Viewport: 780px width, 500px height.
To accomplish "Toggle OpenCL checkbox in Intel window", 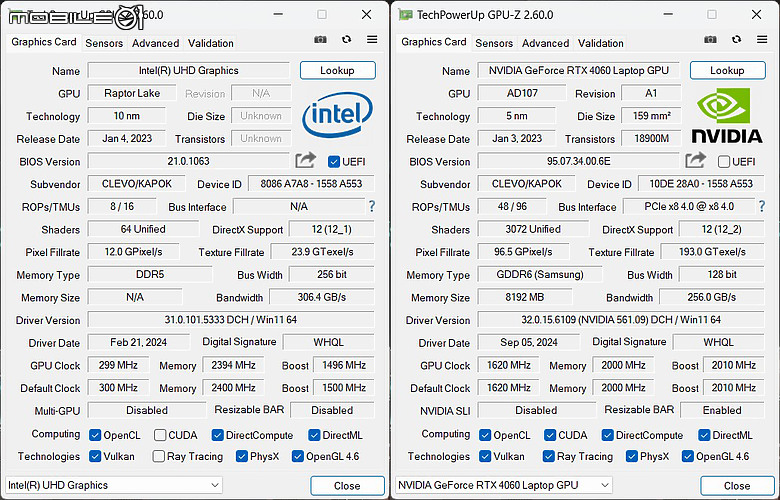I will [95, 435].
